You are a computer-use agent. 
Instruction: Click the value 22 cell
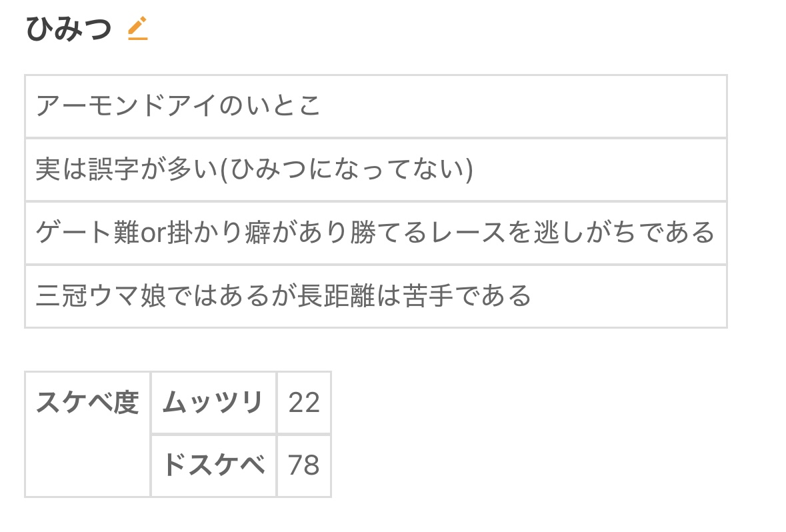click(x=304, y=403)
